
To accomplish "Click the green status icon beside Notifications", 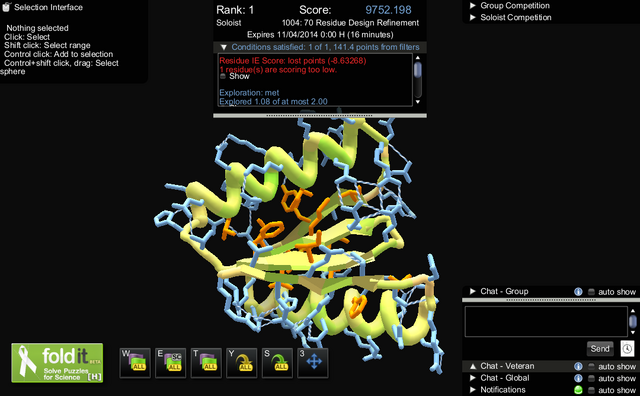I will (x=578, y=390).
